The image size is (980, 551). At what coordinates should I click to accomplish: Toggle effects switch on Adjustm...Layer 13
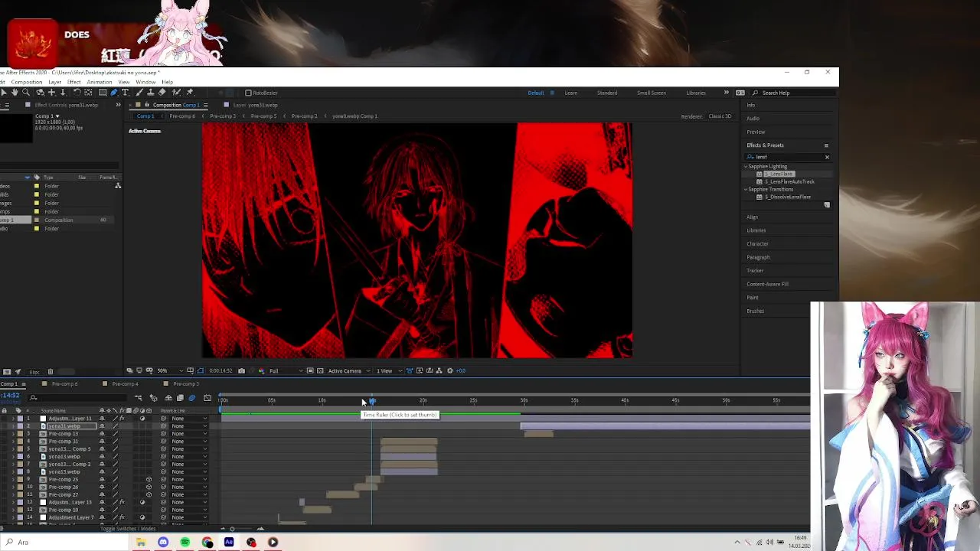[x=122, y=502]
